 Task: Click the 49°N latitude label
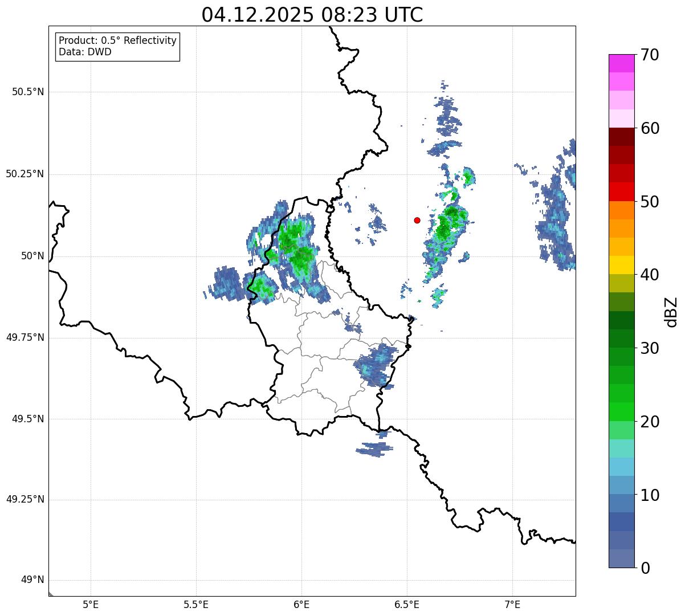32,580
